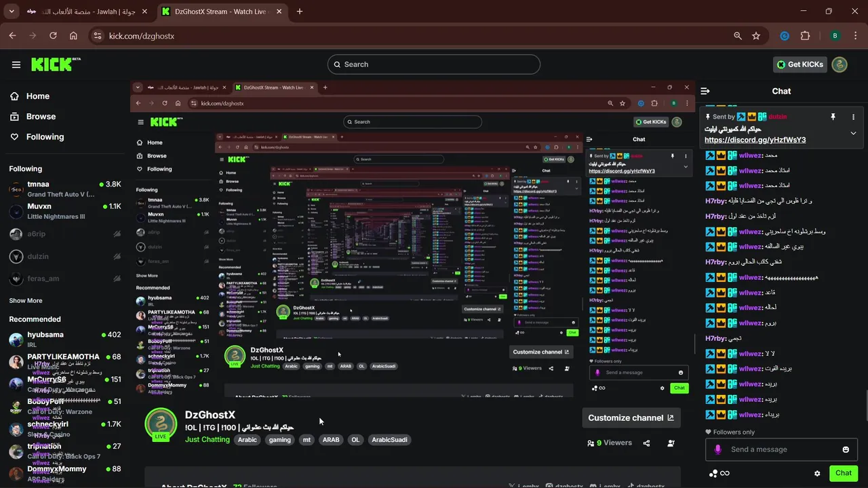This screenshot has width=868, height=488.
Task: Collapse the pinned message with the chevron
Action: pyautogui.click(x=853, y=133)
